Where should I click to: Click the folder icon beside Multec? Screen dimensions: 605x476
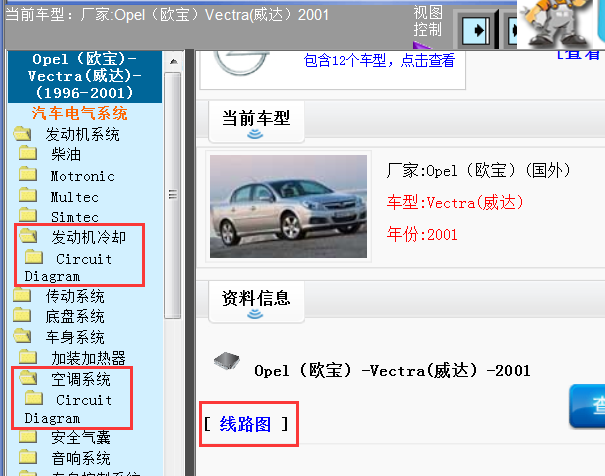click(x=28, y=195)
